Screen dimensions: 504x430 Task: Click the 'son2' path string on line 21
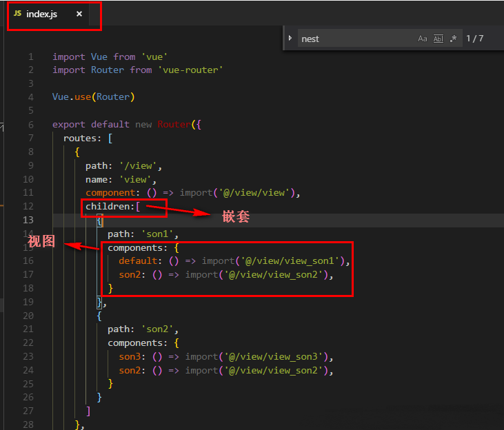pos(157,329)
